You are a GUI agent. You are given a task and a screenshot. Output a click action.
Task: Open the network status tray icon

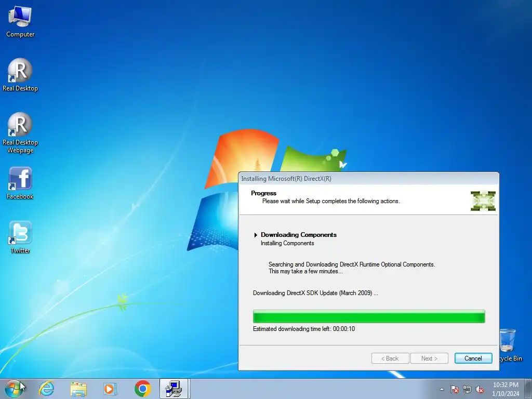pyautogui.click(x=467, y=389)
